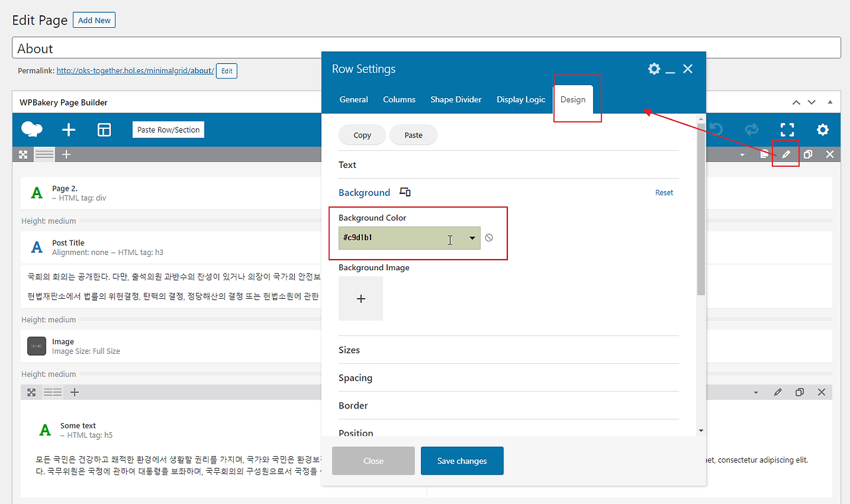Click the Row Settings scrollbar down arrow

(x=701, y=431)
